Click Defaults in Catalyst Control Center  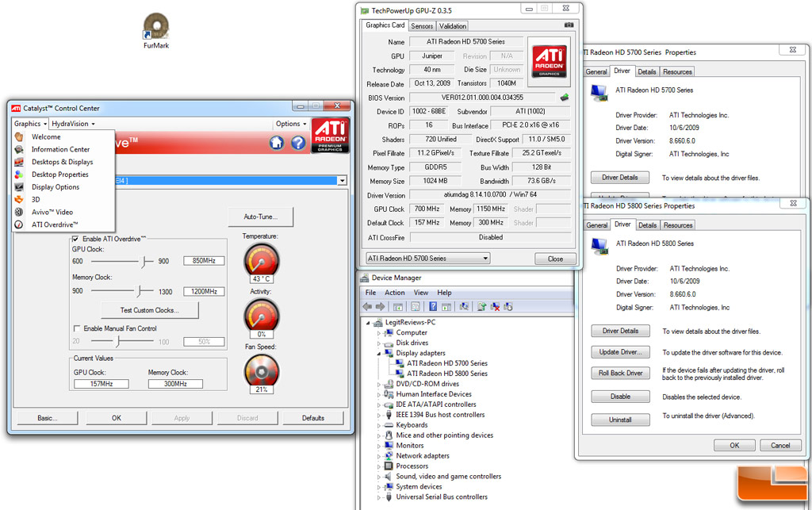313,418
